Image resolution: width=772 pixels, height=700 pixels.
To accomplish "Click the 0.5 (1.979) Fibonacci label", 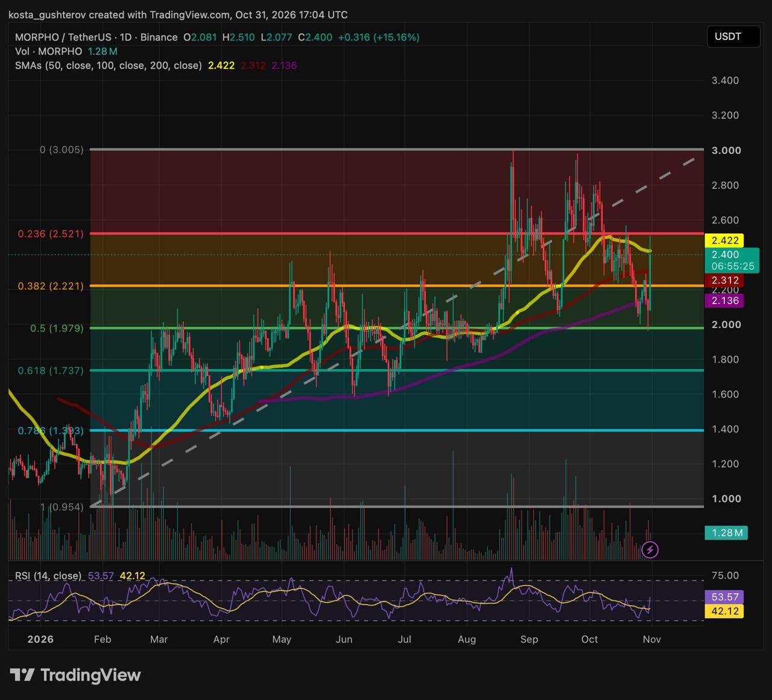I will point(57,328).
